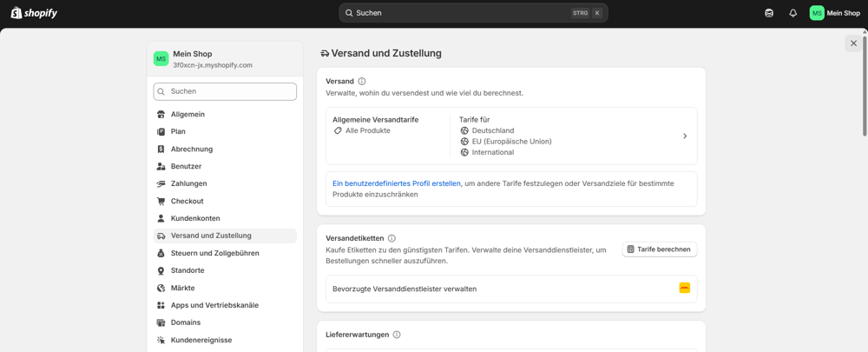Image resolution: width=868 pixels, height=352 pixels.
Task: Click Ein benutzerdefiniertes Profil erstellen link
Action: click(x=397, y=183)
